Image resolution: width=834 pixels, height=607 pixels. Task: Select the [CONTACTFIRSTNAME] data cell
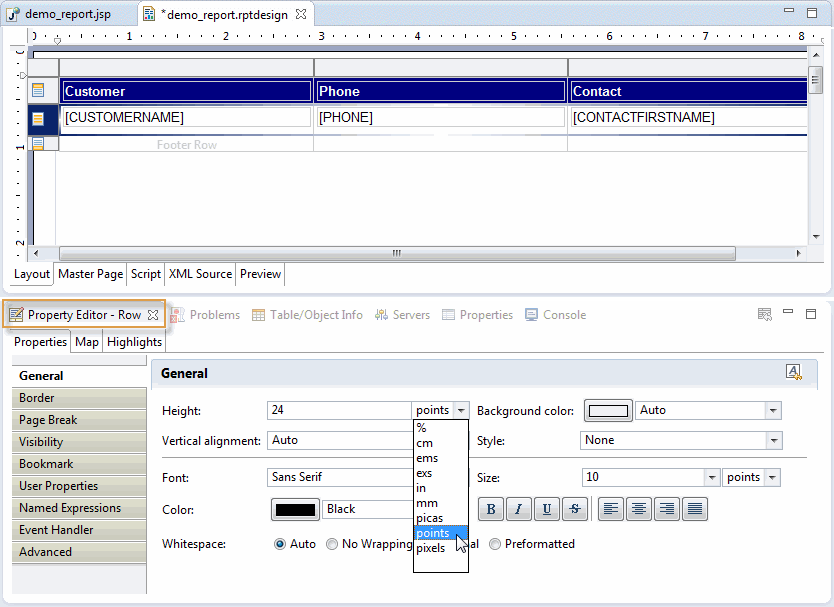click(689, 117)
